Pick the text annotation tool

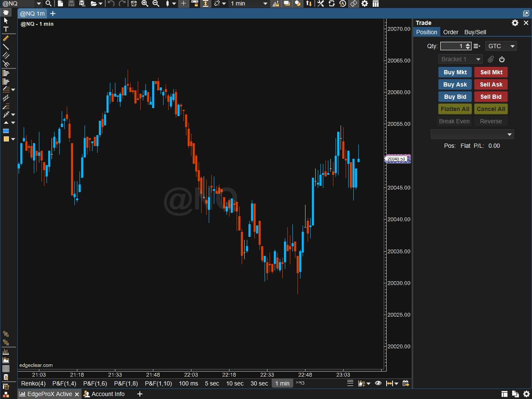pyautogui.click(x=6, y=29)
